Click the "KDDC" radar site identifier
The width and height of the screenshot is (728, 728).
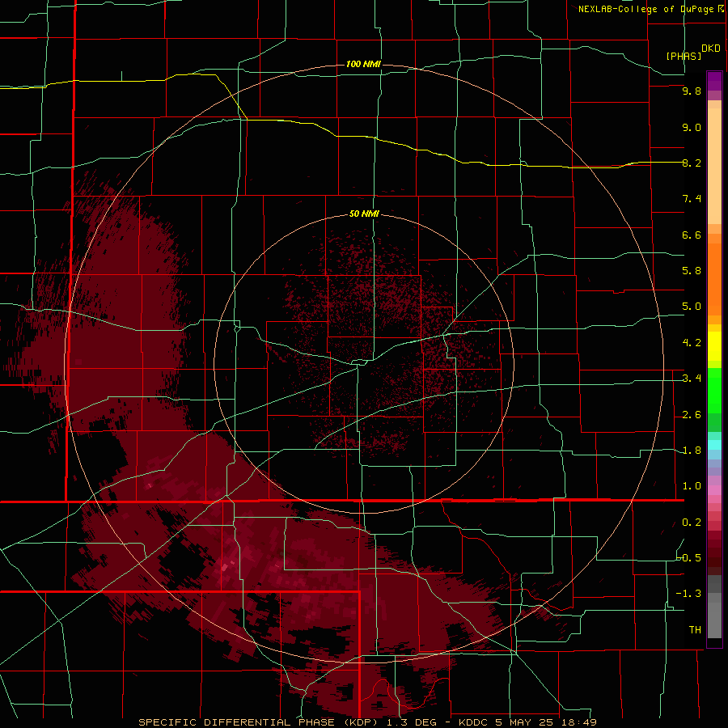473,722
